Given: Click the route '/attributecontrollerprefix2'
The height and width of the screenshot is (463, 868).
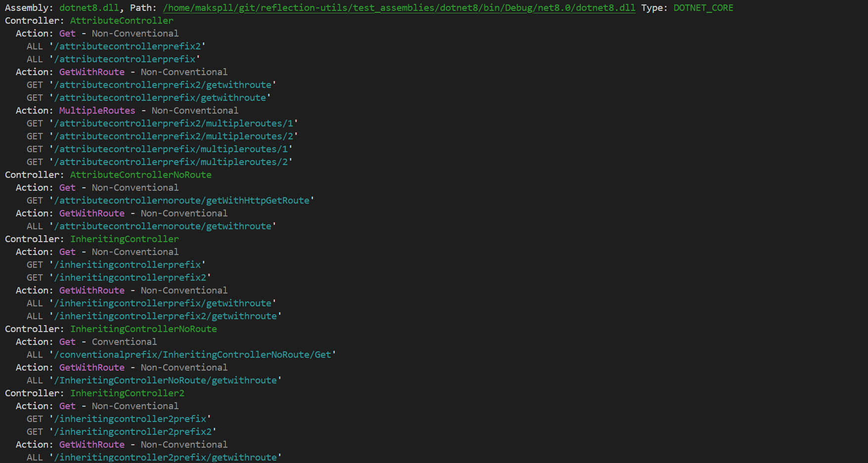Looking at the screenshot, I should [x=128, y=46].
